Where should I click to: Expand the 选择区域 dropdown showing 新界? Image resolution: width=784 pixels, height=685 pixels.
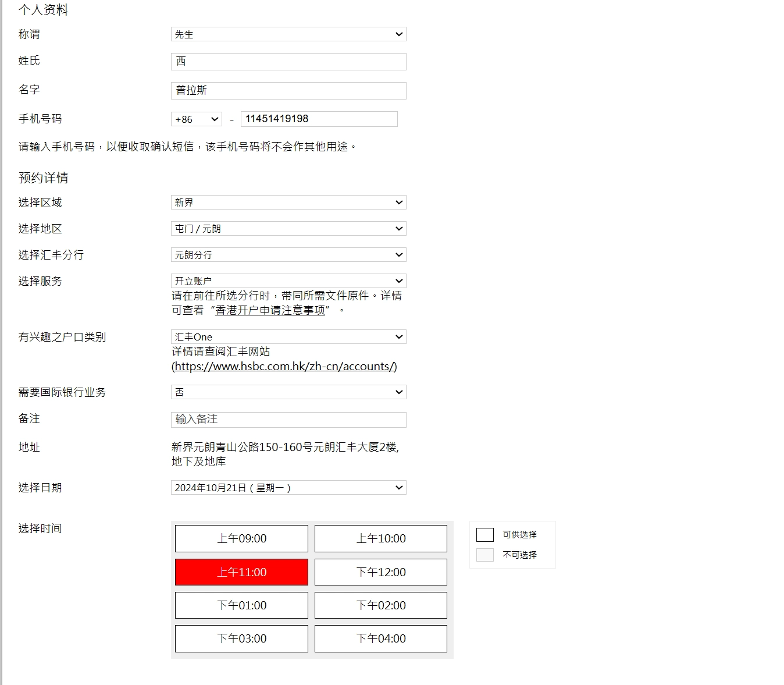[288, 203]
